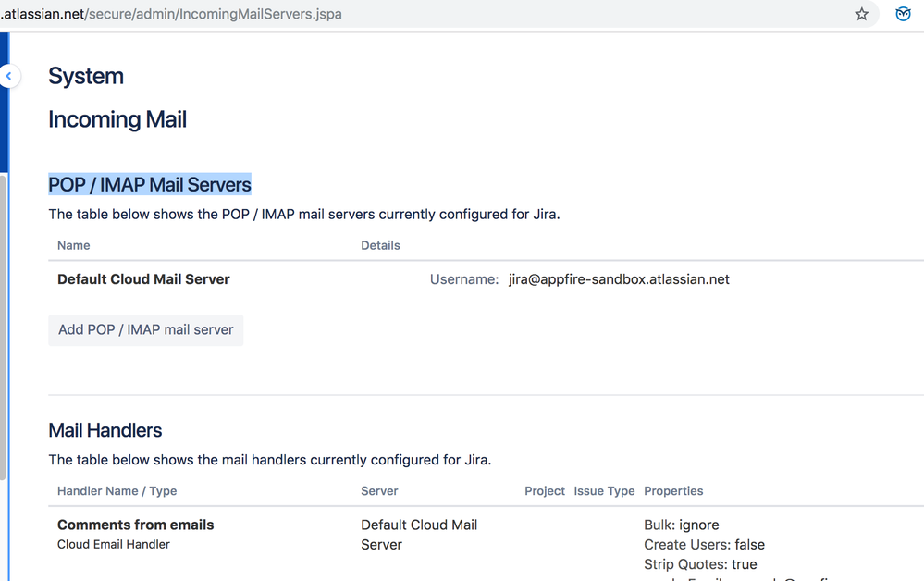This screenshot has width=924, height=581.
Task: Click the Name column header
Action: pos(74,245)
